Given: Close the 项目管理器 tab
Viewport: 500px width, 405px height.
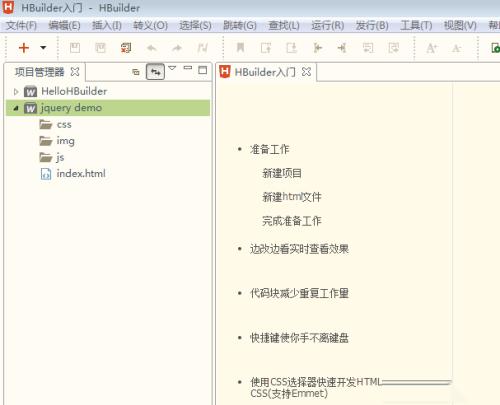Looking at the screenshot, I should [75, 72].
